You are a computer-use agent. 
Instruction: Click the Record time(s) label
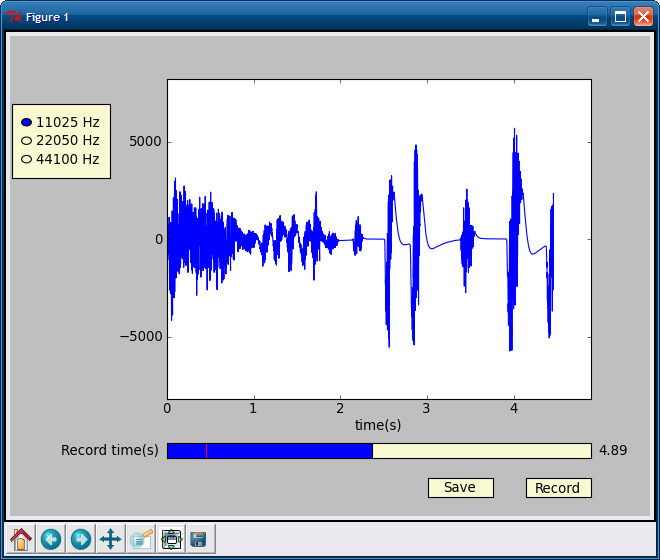[110, 451]
